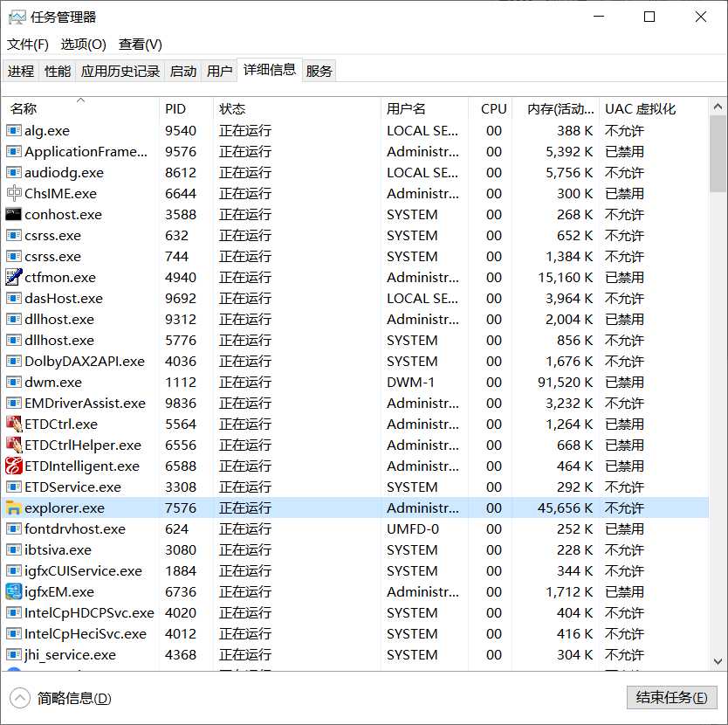Click the dwm.exe process icon
This screenshot has width=728, height=725.
(x=13, y=382)
